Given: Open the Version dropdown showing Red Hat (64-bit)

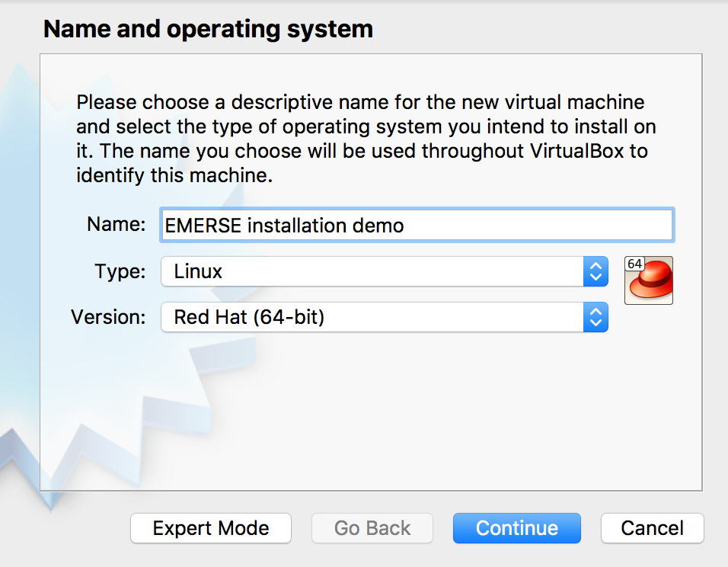Looking at the screenshot, I should [385, 318].
